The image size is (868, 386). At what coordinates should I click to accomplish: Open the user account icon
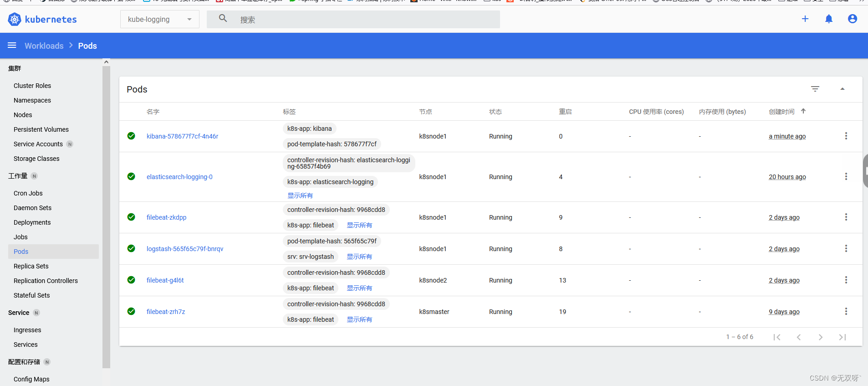tap(853, 19)
